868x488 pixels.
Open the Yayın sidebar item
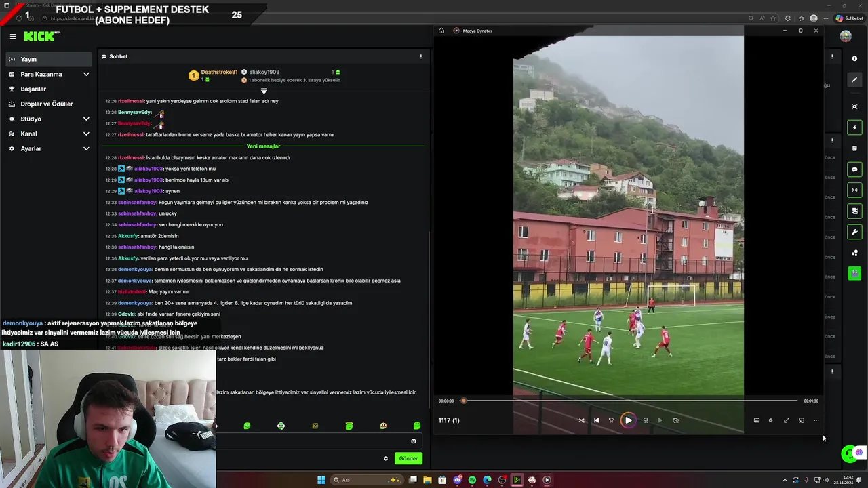48,59
